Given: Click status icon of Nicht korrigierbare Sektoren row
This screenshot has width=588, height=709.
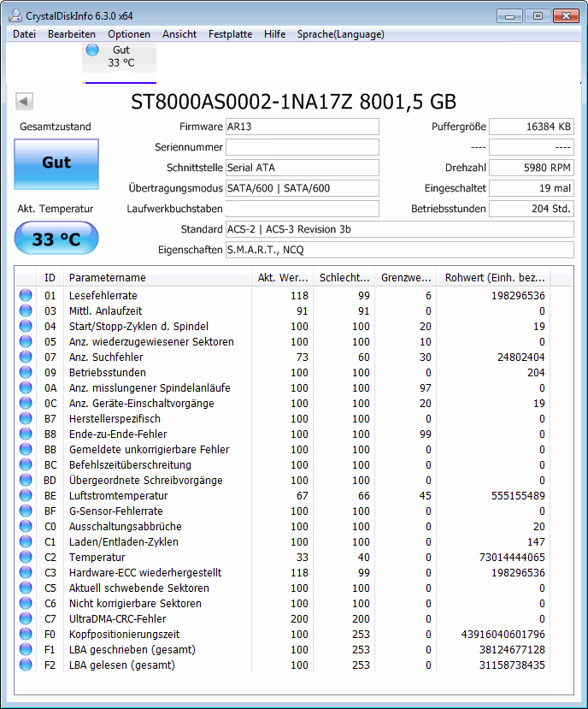Looking at the screenshot, I should pyautogui.click(x=26, y=603).
